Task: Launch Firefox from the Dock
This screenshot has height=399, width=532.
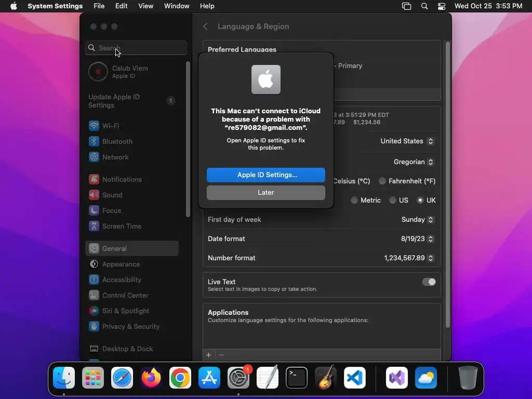Action: [x=151, y=378]
